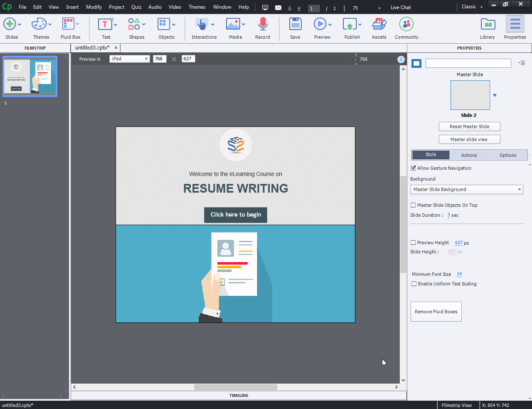Select the Text tool icon
This screenshot has width=532, height=409.
pos(105,24)
